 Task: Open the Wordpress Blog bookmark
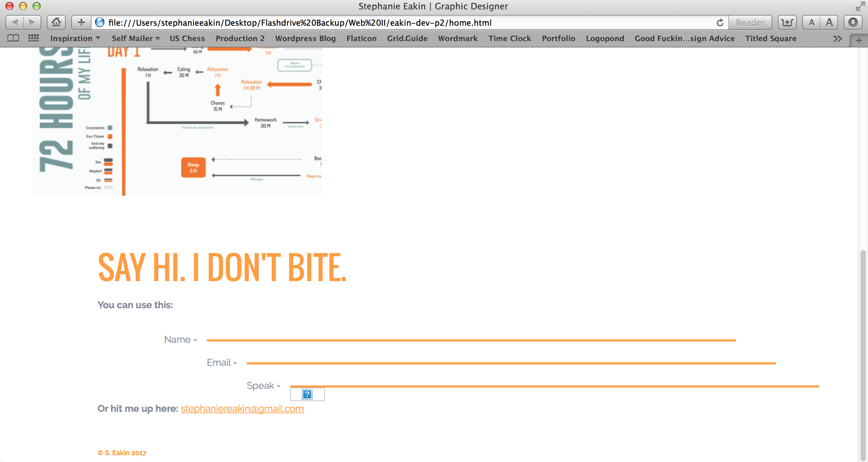coord(305,38)
